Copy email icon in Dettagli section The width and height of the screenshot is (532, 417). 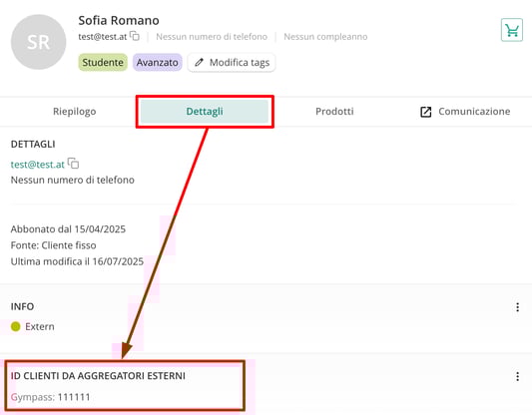pyautogui.click(x=73, y=163)
